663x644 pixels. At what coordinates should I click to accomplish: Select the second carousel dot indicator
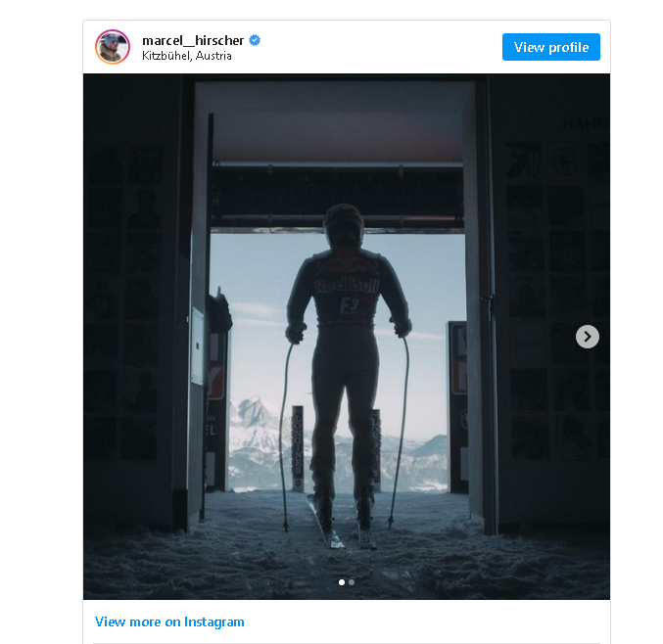[352, 582]
